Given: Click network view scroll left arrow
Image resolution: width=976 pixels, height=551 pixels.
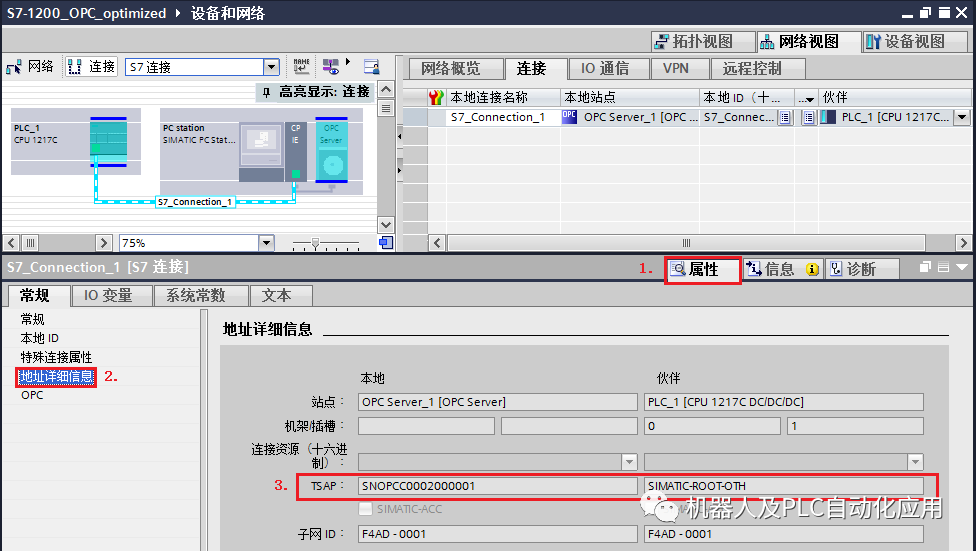Looking at the screenshot, I should [11, 243].
